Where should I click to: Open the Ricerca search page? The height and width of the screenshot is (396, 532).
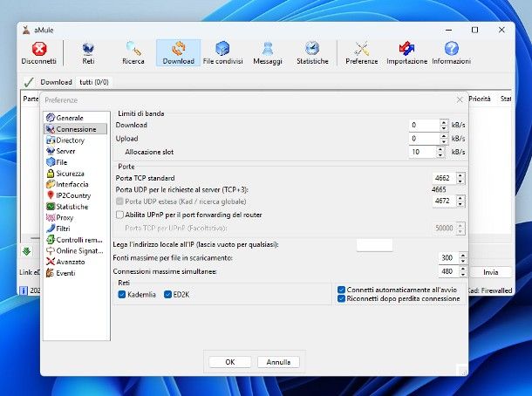tap(133, 53)
